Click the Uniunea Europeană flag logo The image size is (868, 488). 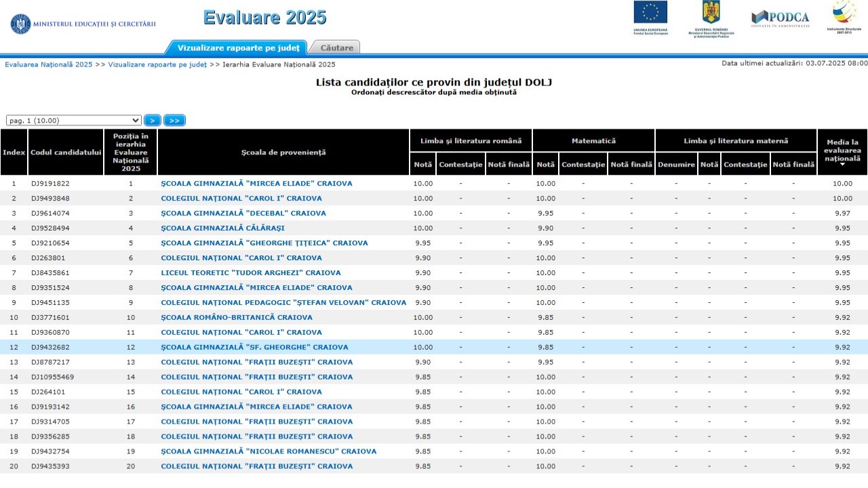(x=650, y=18)
